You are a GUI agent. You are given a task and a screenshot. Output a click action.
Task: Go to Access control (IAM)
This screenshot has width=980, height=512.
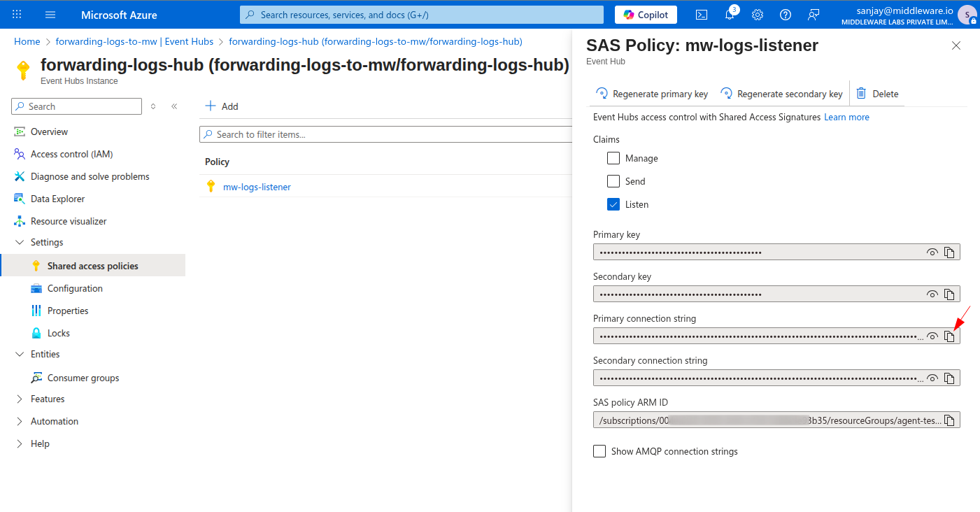coord(71,154)
